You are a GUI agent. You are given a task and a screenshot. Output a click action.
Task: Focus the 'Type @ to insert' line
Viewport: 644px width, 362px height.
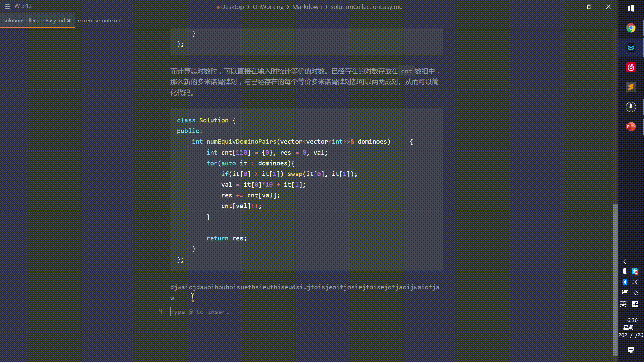[200, 312]
